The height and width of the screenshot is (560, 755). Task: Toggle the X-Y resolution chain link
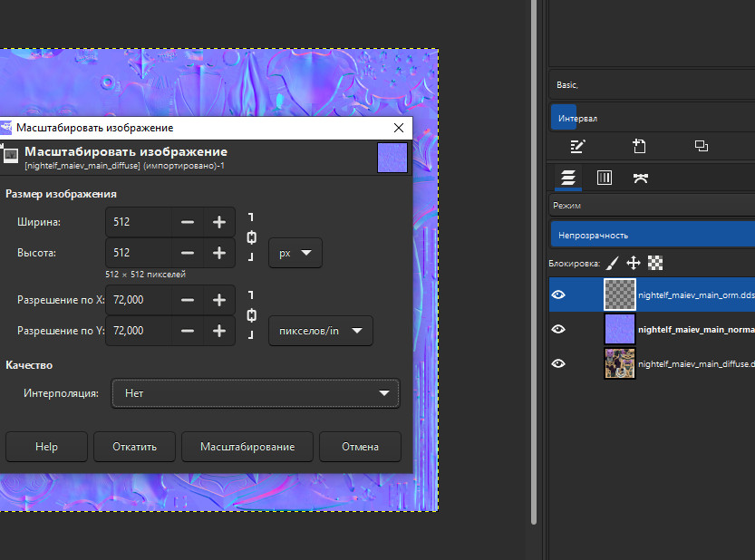coord(252,316)
